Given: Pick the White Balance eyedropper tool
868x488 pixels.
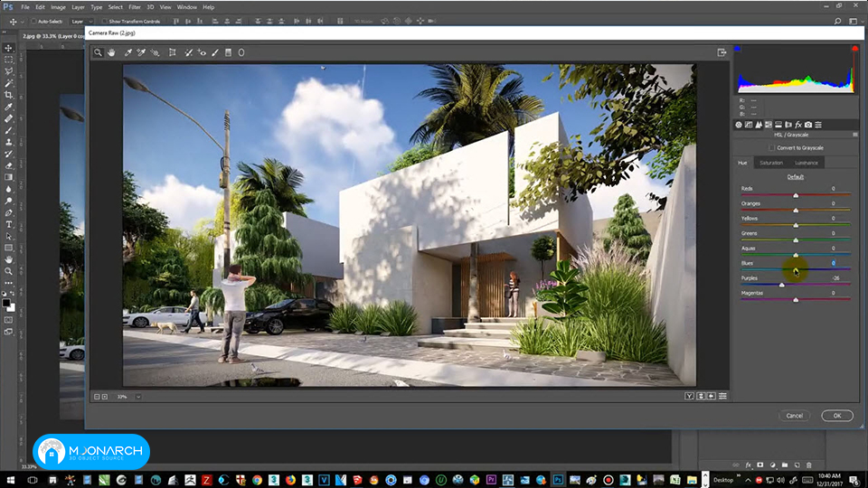Looking at the screenshot, I should (x=127, y=52).
